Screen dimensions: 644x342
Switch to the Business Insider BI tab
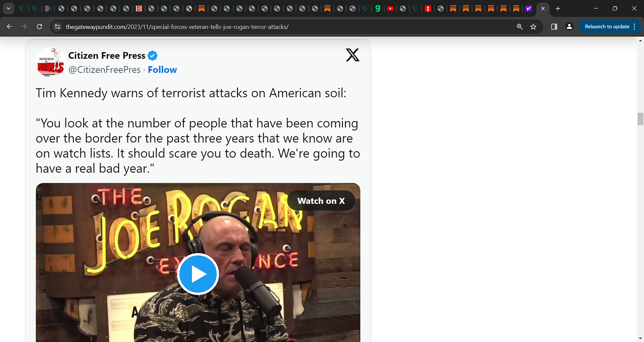[138, 8]
